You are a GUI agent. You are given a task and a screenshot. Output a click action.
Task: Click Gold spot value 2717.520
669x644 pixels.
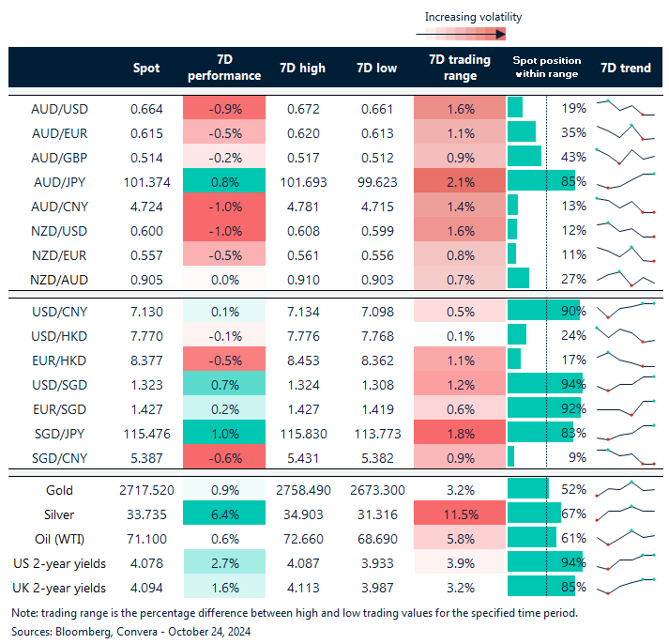pos(146,490)
